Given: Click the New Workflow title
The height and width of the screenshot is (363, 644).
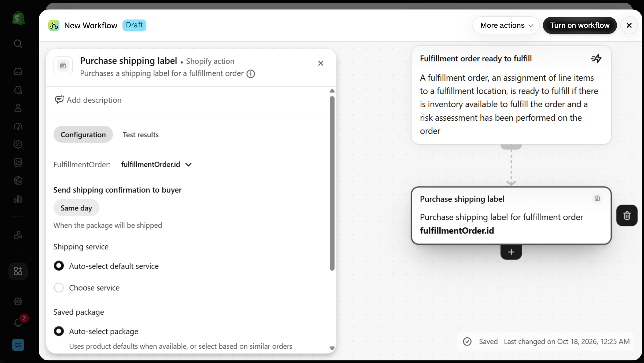Looking at the screenshot, I should [x=90, y=25].
